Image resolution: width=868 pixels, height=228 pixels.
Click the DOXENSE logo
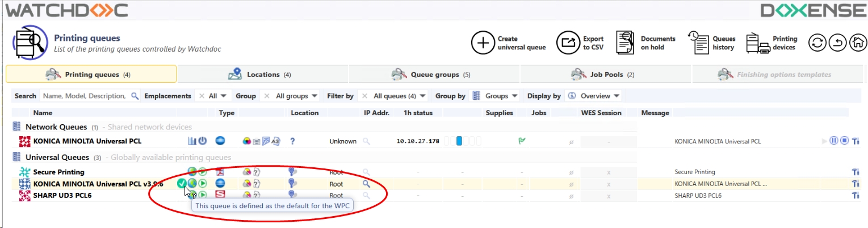click(x=814, y=10)
